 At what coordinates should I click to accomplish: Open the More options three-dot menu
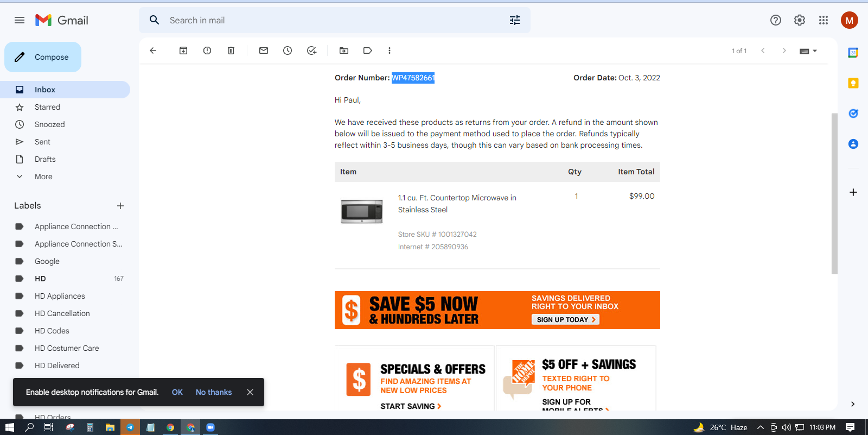[390, 51]
